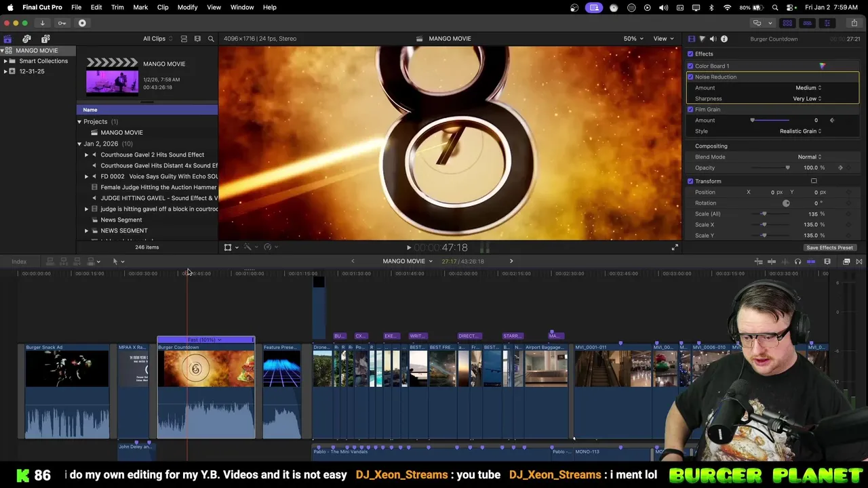The width and height of the screenshot is (868, 488).
Task: Enter full screen viewer with diagonal arrows
Action: pos(675,247)
